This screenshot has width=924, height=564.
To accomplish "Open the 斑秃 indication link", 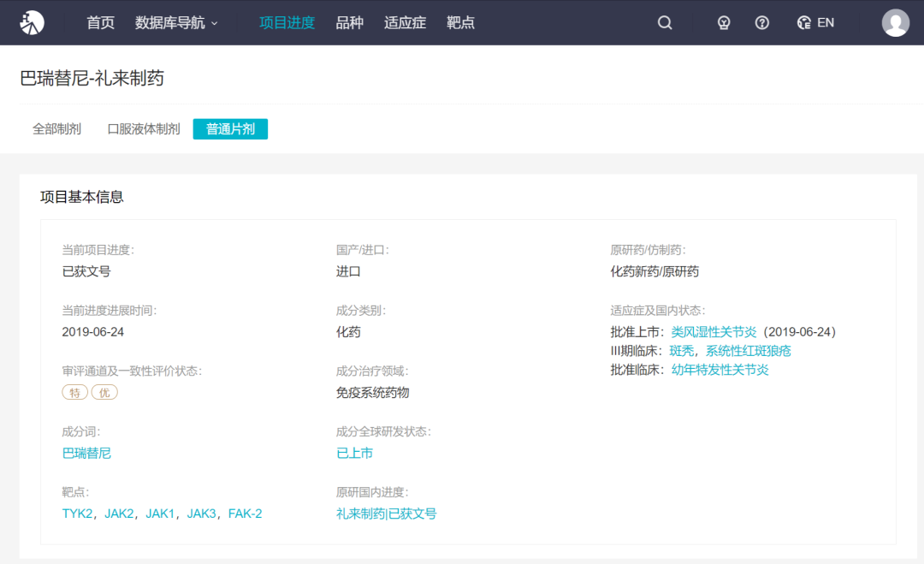I will [682, 351].
